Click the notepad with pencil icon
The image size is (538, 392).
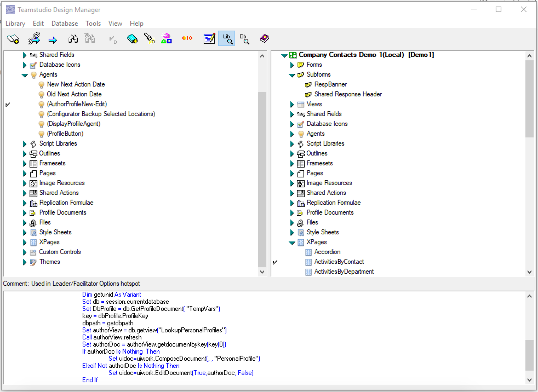209,39
